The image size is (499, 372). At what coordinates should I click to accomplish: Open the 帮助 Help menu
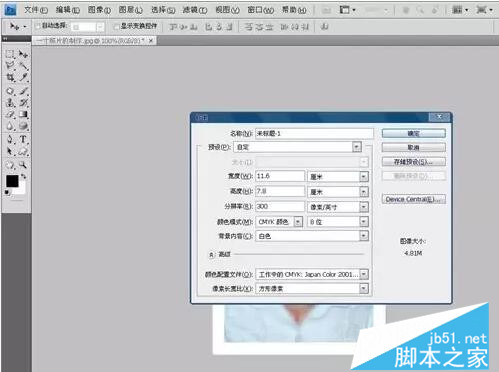(294, 10)
